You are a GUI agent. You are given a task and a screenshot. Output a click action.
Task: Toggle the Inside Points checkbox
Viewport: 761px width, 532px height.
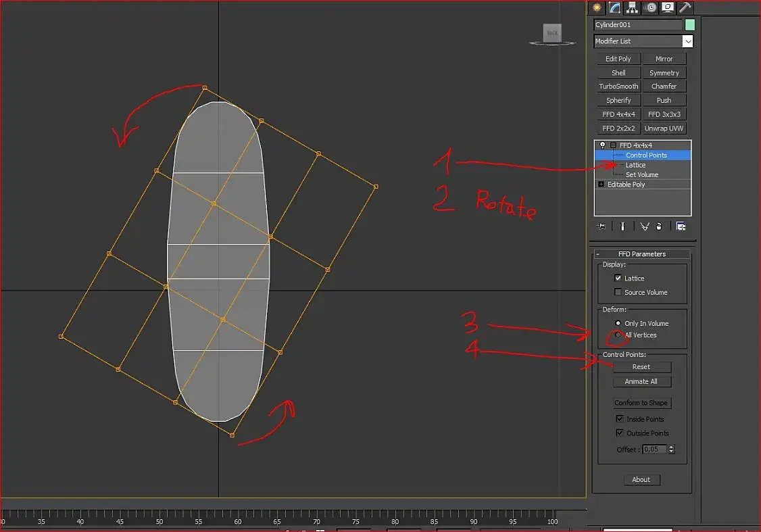pos(620,418)
